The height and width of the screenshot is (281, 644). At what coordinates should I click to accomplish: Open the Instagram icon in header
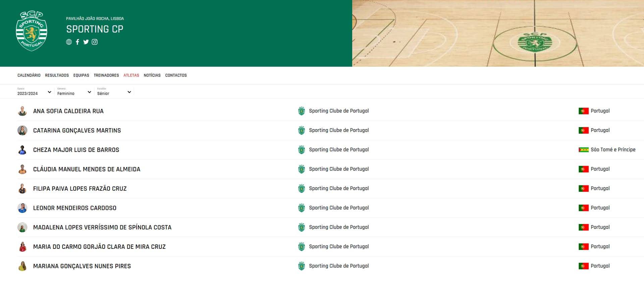point(95,42)
